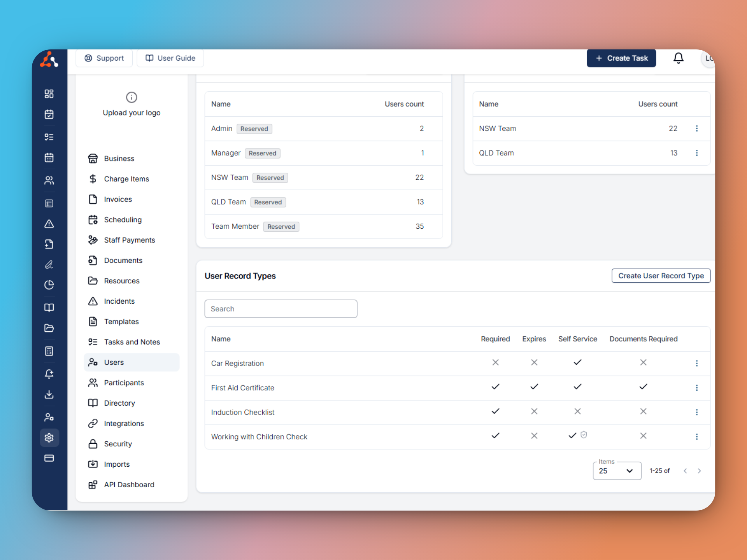
Task: Toggle Expires for Working with Children Check
Action: [534, 436]
